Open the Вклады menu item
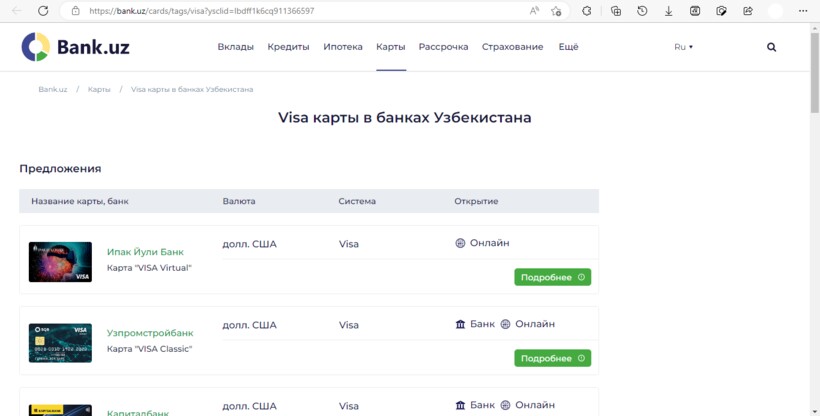 point(236,47)
